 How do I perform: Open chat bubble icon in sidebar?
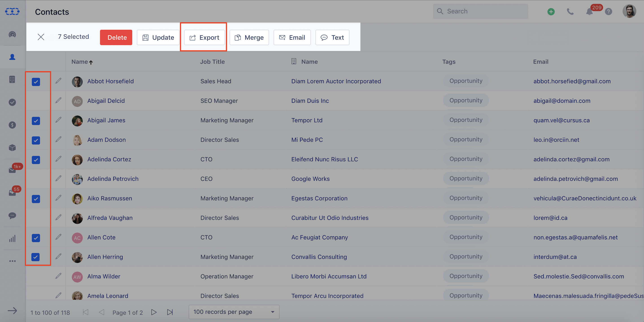click(x=12, y=215)
